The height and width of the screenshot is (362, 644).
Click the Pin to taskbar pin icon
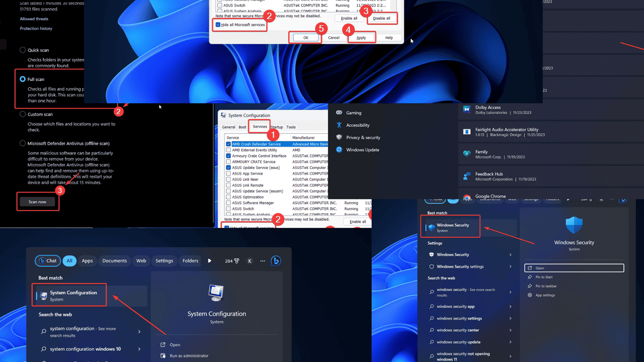click(530, 286)
